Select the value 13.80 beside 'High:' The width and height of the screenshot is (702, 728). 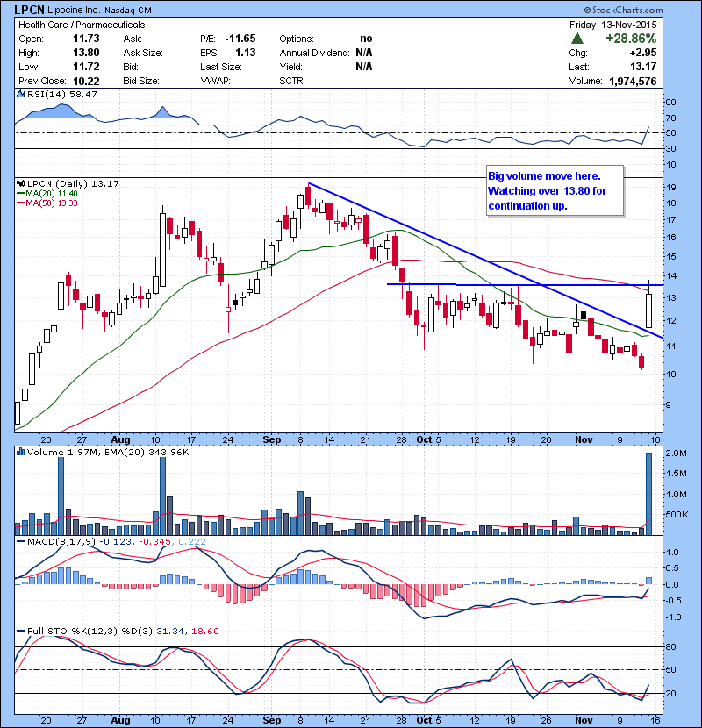tap(86, 53)
